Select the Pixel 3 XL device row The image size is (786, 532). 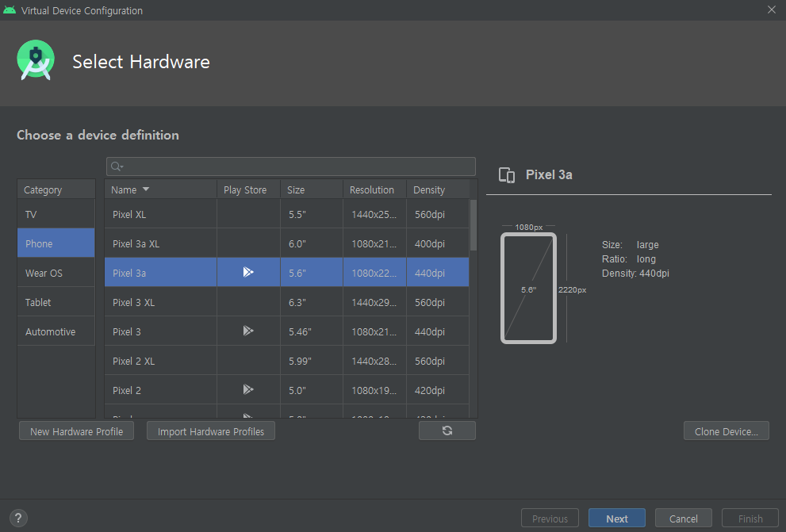287,302
